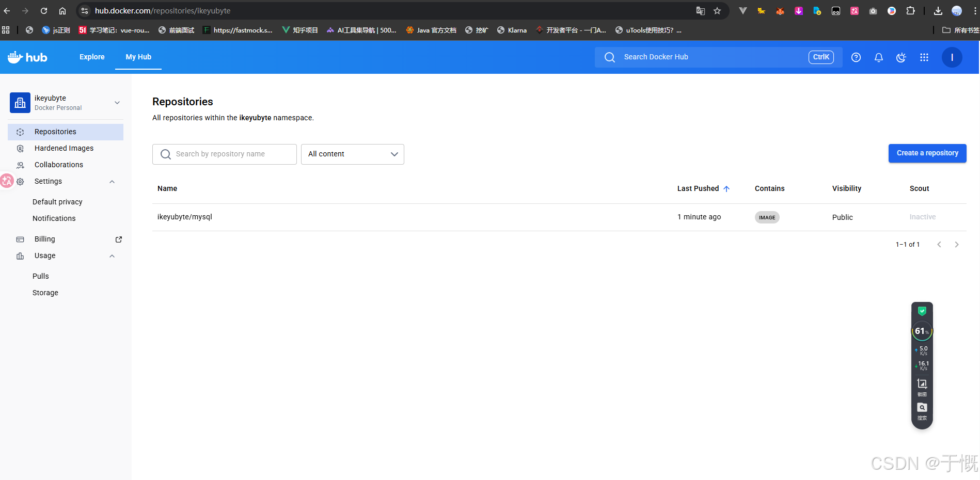Toggle the dark mode theme icon
980x480 pixels.
coord(902,57)
